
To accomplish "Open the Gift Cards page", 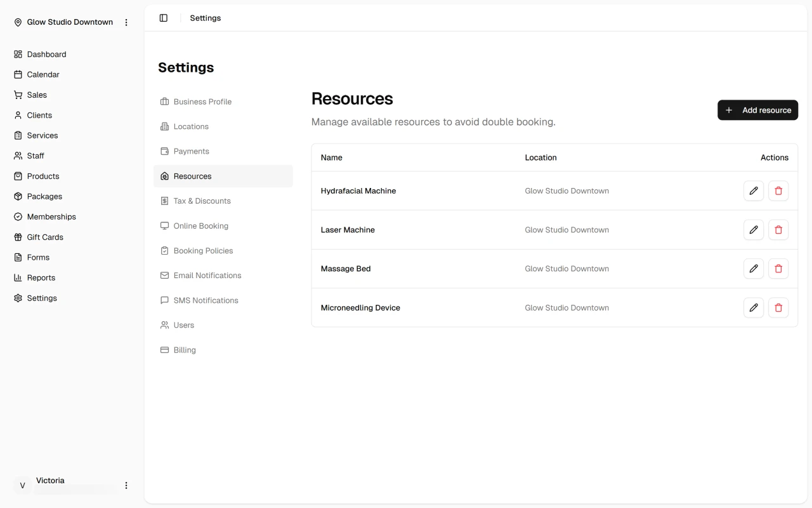I will (72, 237).
